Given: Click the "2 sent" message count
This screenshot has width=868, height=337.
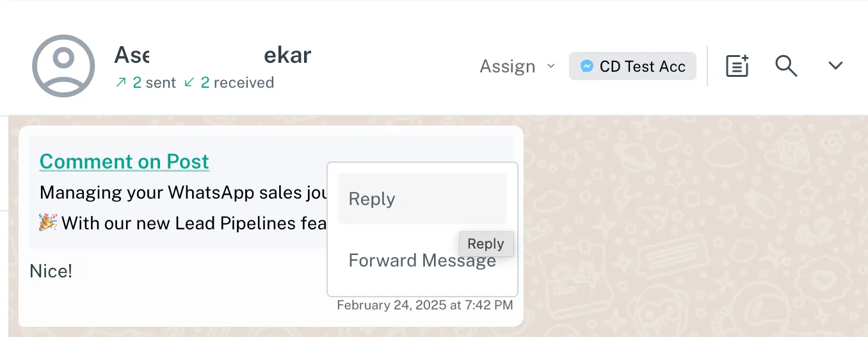Looking at the screenshot, I should 154,82.
